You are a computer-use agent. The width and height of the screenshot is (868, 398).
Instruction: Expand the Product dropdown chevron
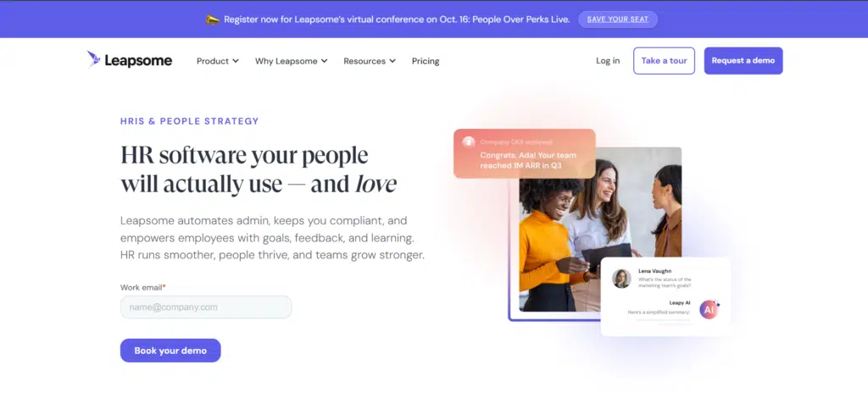click(236, 61)
